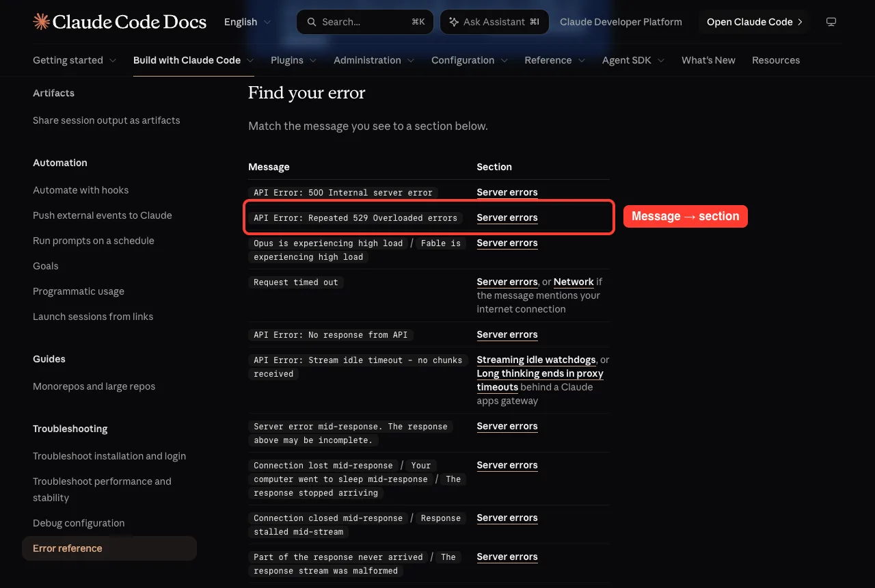
Task: Open the Resources nav item
Action: coord(776,60)
